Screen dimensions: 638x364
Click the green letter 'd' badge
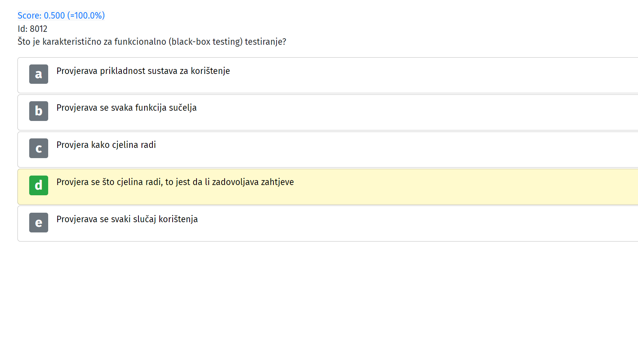tap(39, 185)
